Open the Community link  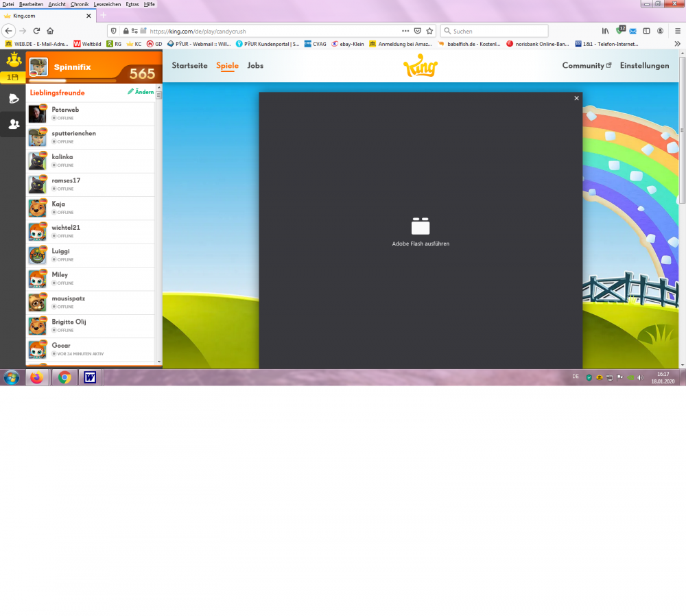pos(587,66)
